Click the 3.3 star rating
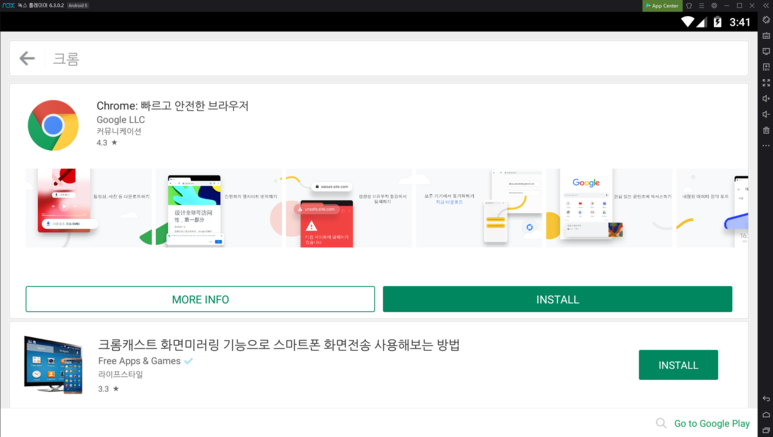Viewport: 773px width, 437px height. [108, 389]
